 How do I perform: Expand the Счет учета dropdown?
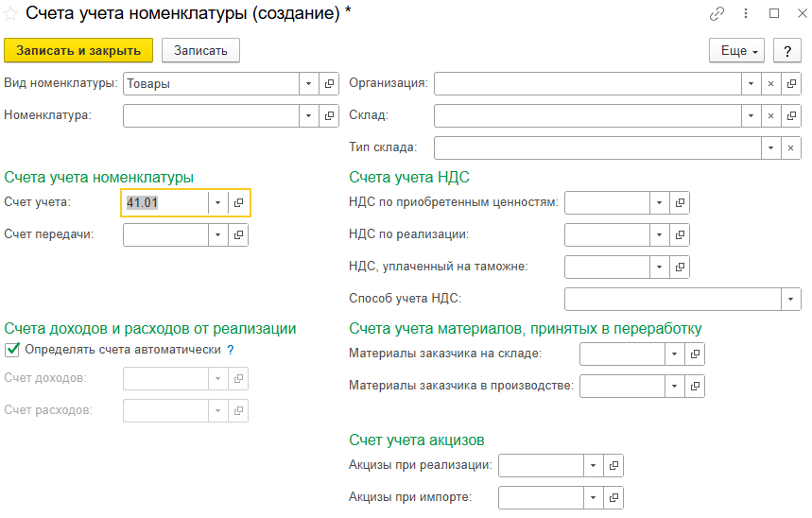click(218, 202)
